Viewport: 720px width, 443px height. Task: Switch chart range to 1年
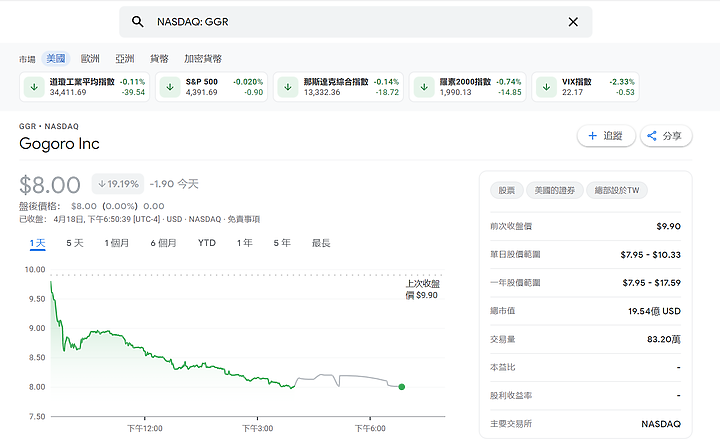(x=245, y=243)
